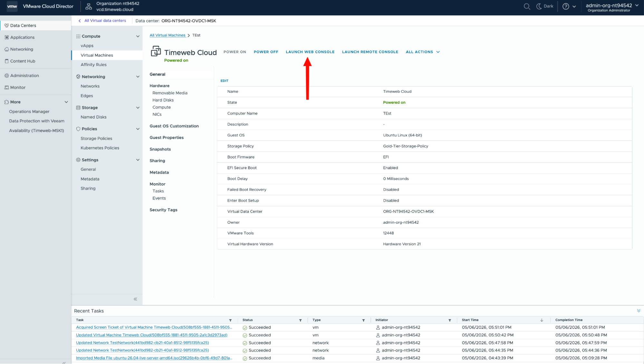Viewport: 644px width, 364px height.
Task: Open the admin-org-nt94542 user menu
Action: (612, 7)
